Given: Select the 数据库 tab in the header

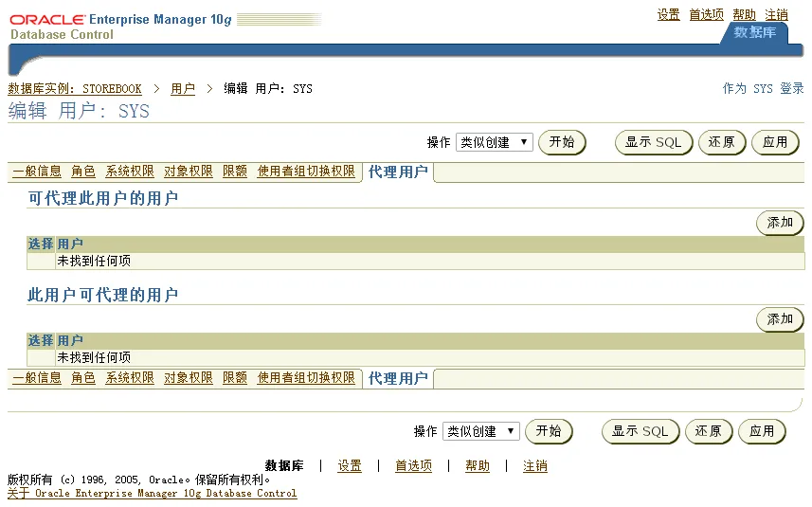Looking at the screenshot, I should pyautogui.click(x=754, y=32).
